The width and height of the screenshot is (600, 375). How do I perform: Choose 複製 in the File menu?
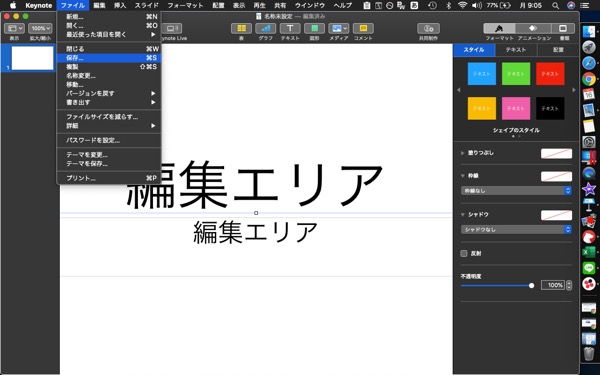[x=109, y=67]
